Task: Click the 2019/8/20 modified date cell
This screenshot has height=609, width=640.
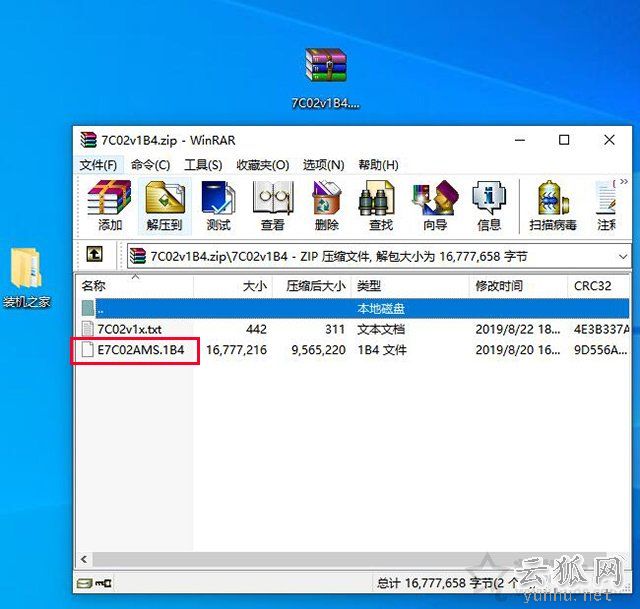Action: click(518, 350)
